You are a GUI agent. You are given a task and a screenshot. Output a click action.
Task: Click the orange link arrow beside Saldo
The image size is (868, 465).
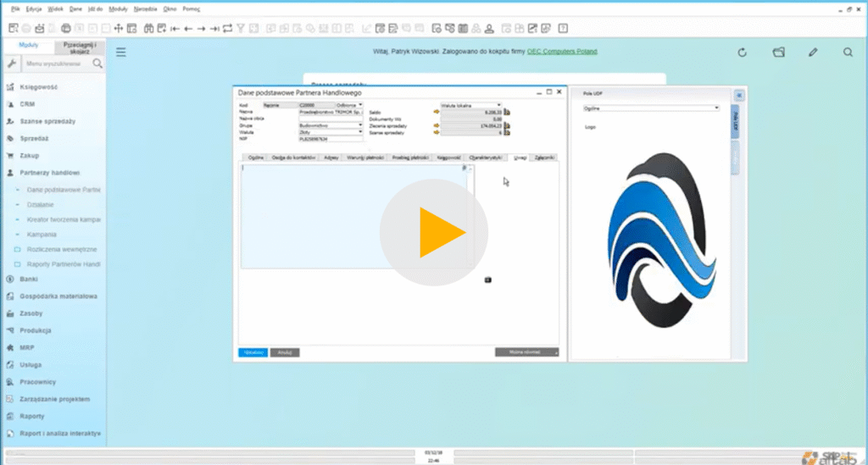[x=437, y=111]
